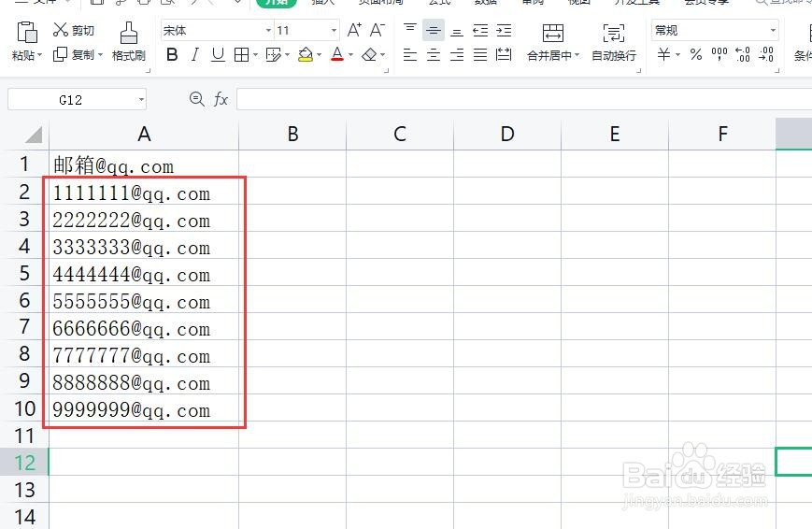Screen dimensions: 812x529
Task: Open the number format 常规 dropdown
Action: 773,31
